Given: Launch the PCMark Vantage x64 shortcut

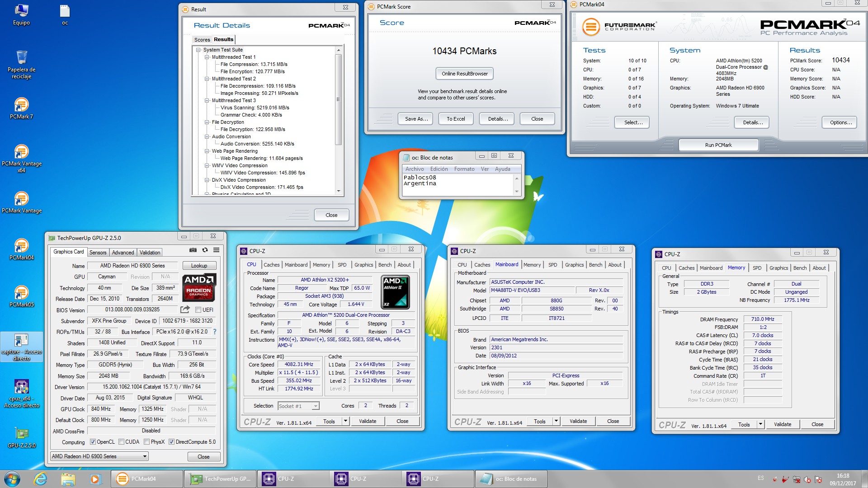Looking at the screenshot, I should tap(21, 158).
